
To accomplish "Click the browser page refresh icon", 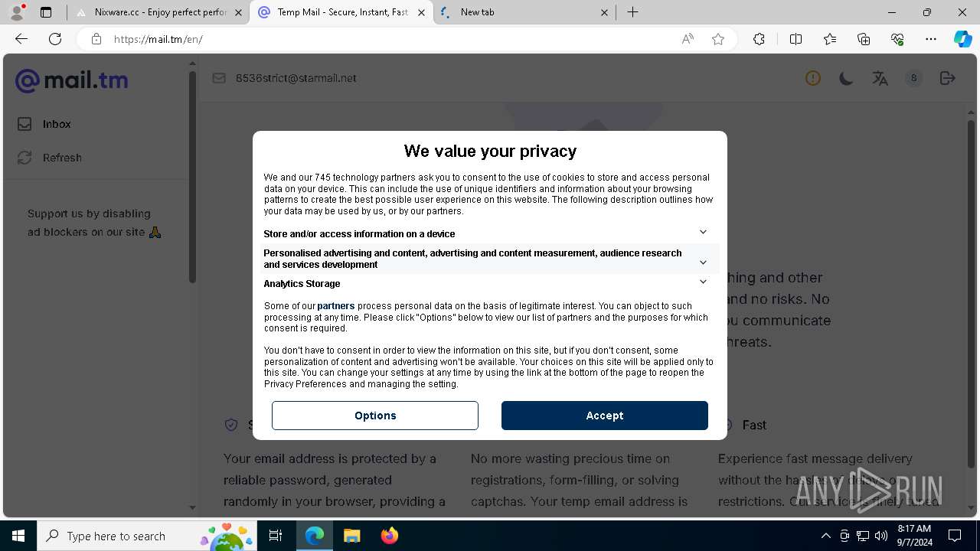I will point(55,39).
